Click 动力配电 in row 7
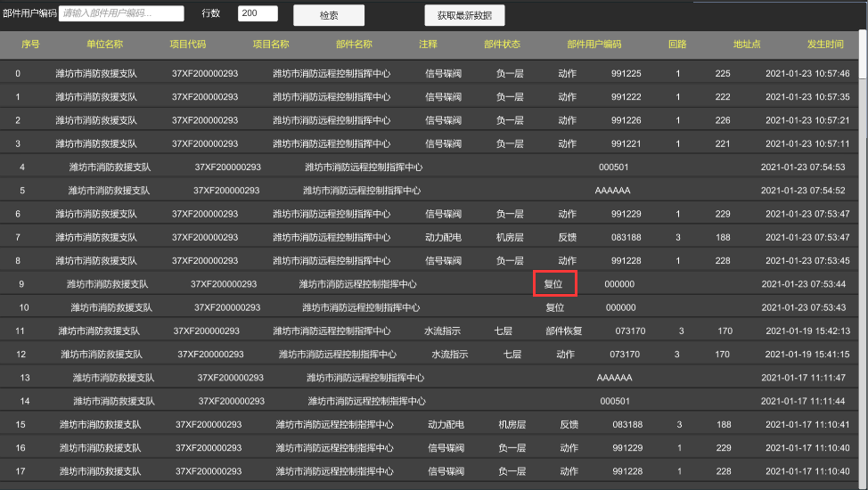Image resolution: width=868 pixels, height=490 pixels. pyautogui.click(x=444, y=238)
